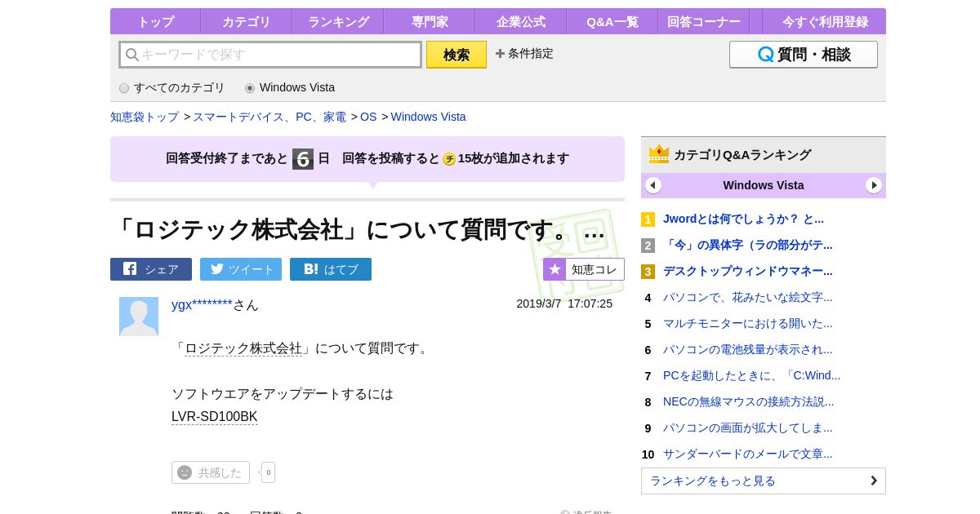Show next ranking category with right arrow
Screen dimensions: 980x514
pos(874,185)
